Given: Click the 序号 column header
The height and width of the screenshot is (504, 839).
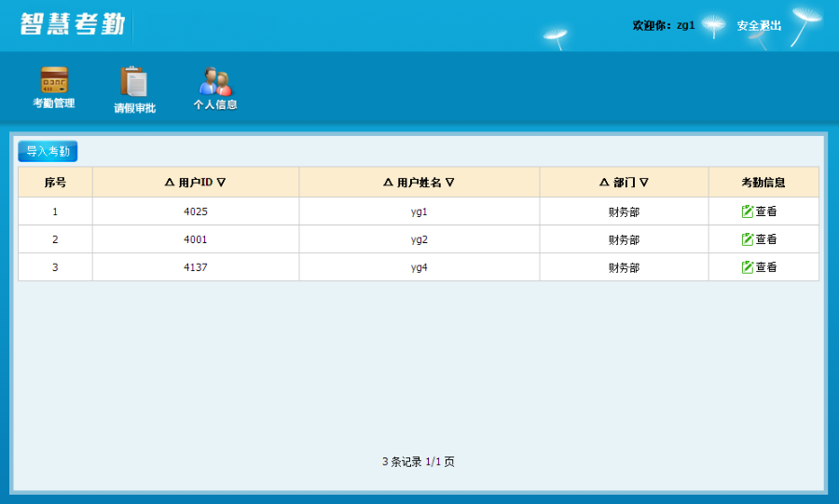Looking at the screenshot, I should [x=55, y=183].
